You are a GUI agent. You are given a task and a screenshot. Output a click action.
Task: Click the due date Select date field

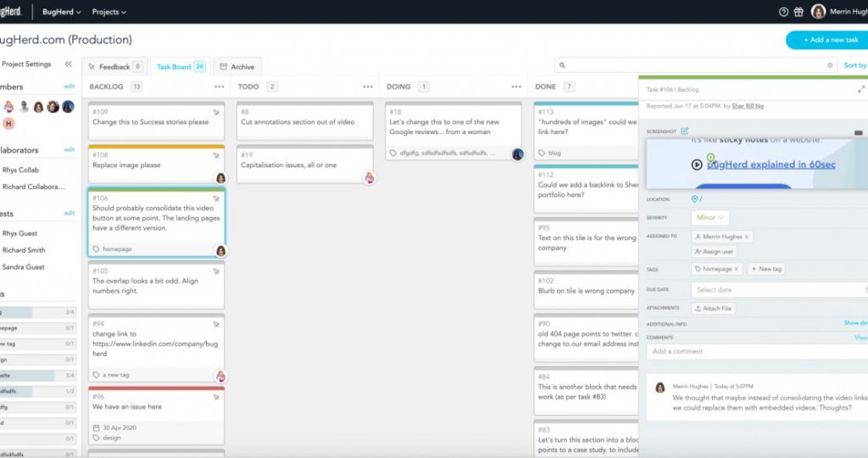click(780, 289)
